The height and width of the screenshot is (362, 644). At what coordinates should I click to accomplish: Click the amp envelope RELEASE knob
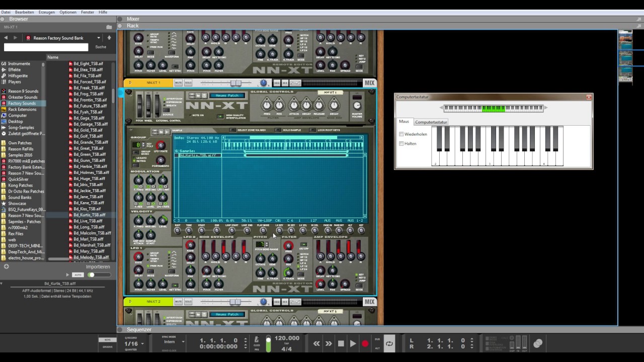pos(319,105)
